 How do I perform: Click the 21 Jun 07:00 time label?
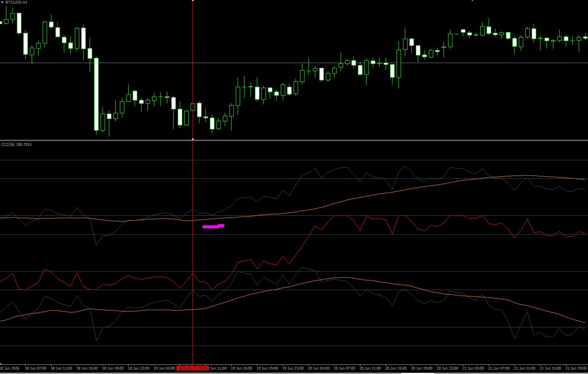499,368
